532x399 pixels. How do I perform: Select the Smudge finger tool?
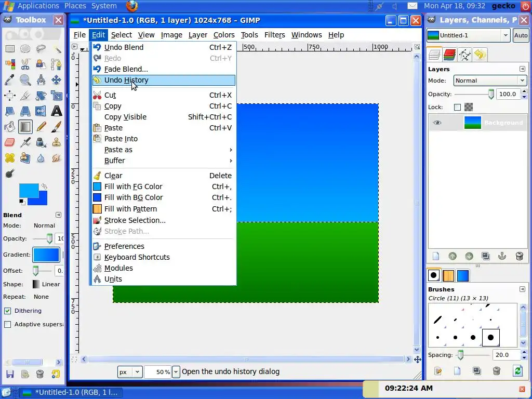pos(56,158)
